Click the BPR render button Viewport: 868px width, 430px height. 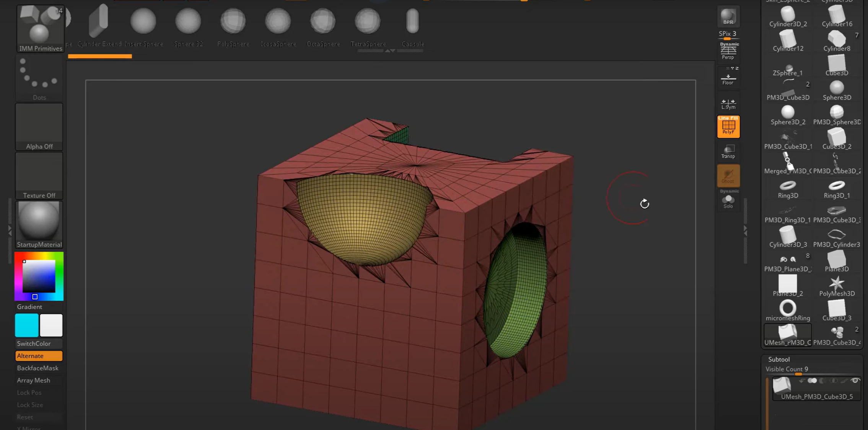click(728, 17)
